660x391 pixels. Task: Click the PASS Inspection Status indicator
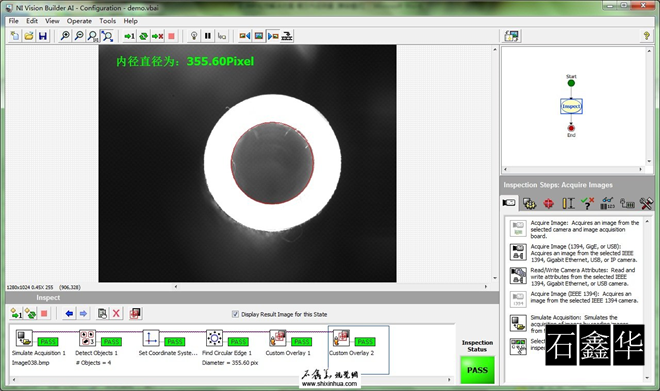[x=477, y=370]
